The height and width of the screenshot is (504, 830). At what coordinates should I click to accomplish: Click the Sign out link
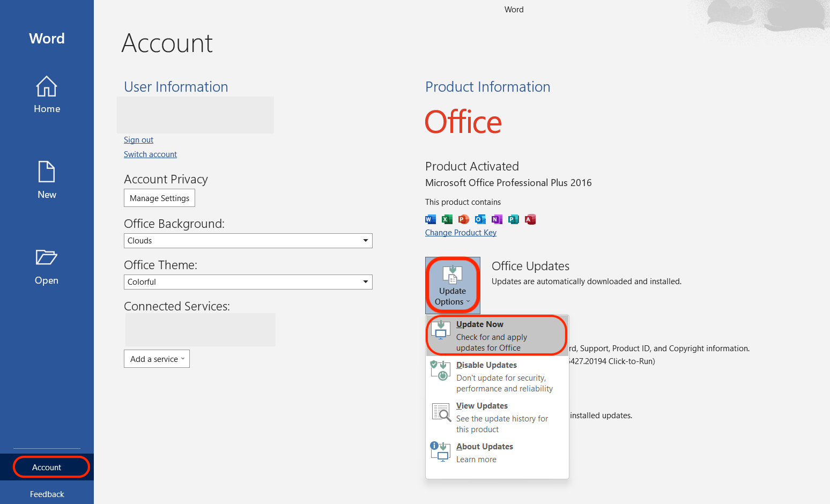click(138, 140)
